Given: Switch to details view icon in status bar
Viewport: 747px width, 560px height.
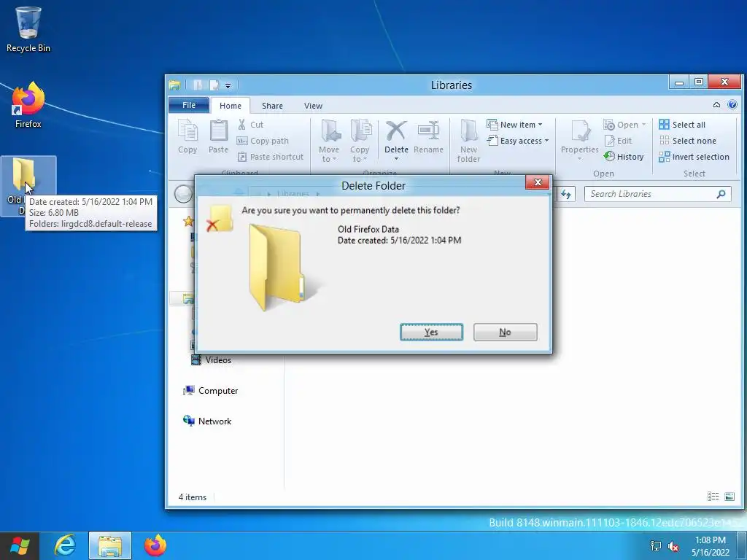Looking at the screenshot, I should click(713, 497).
